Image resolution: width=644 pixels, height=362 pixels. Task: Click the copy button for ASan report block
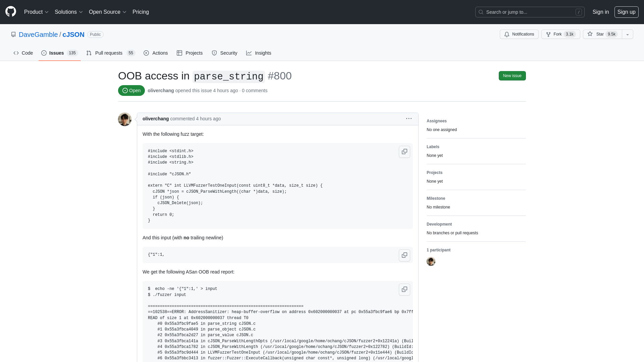click(404, 290)
